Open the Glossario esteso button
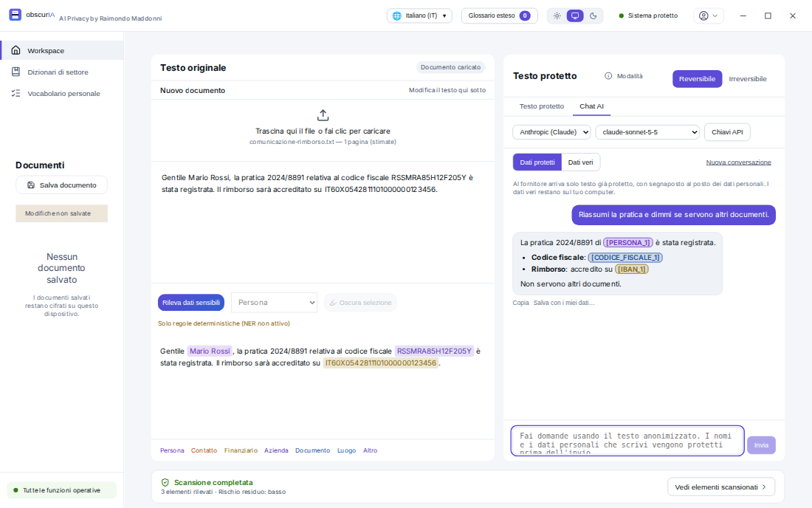 (x=499, y=16)
